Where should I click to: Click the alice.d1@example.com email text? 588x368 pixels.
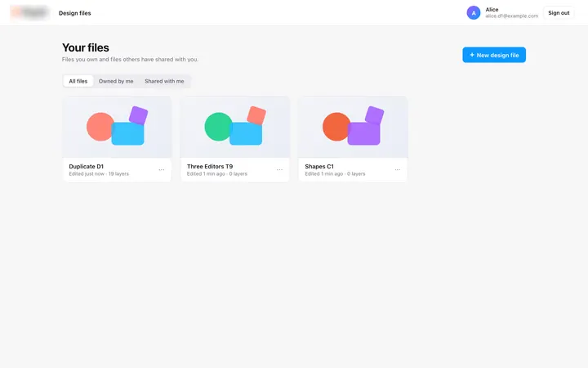tap(511, 16)
